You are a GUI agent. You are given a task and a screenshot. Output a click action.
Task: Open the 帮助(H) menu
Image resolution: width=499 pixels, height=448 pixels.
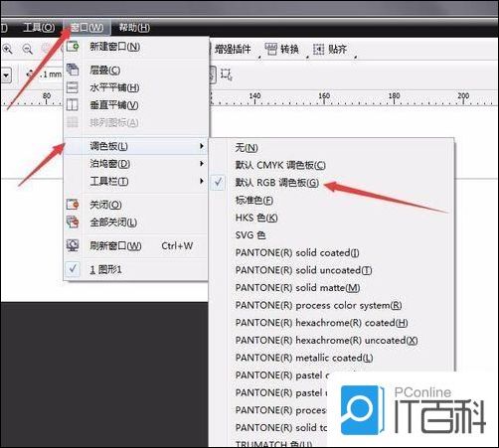click(x=134, y=27)
